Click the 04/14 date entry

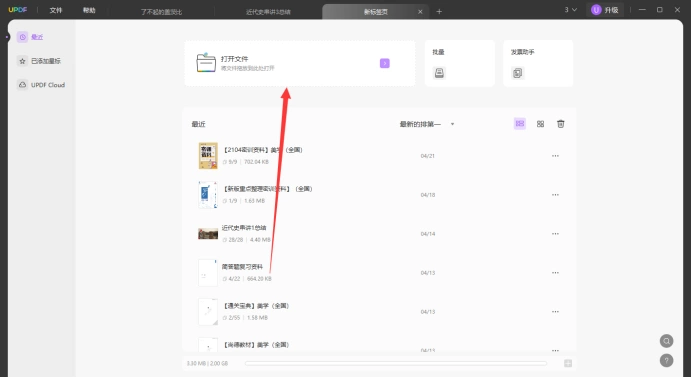(x=427, y=233)
